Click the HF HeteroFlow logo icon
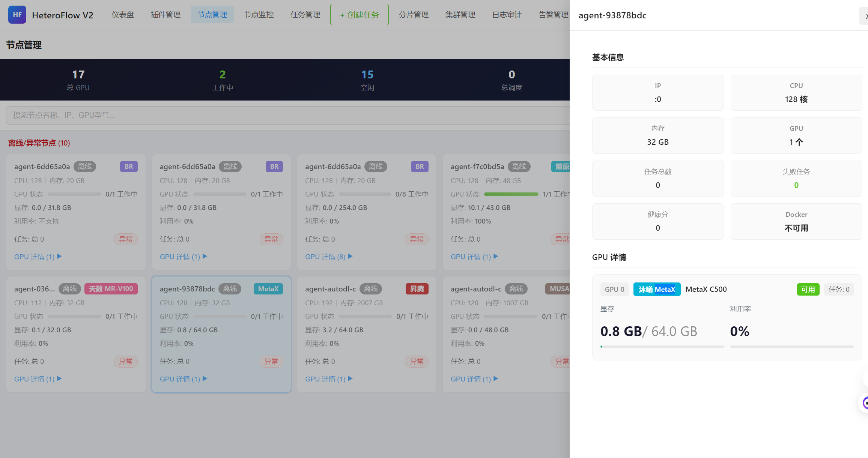 click(17, 15)
